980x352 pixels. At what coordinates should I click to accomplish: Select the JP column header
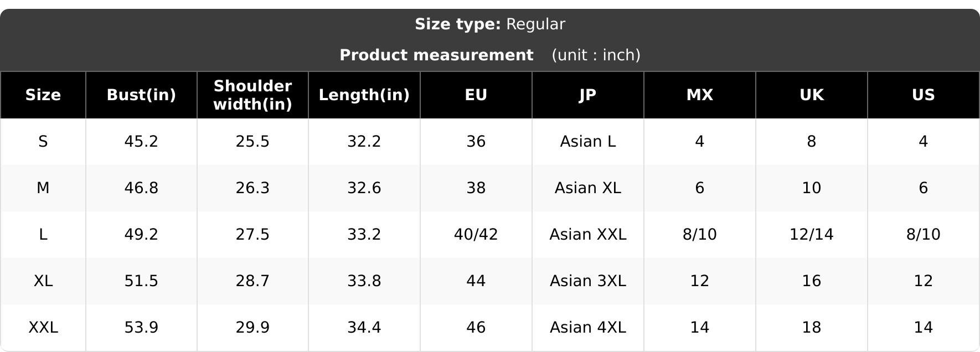pos(588,95)
